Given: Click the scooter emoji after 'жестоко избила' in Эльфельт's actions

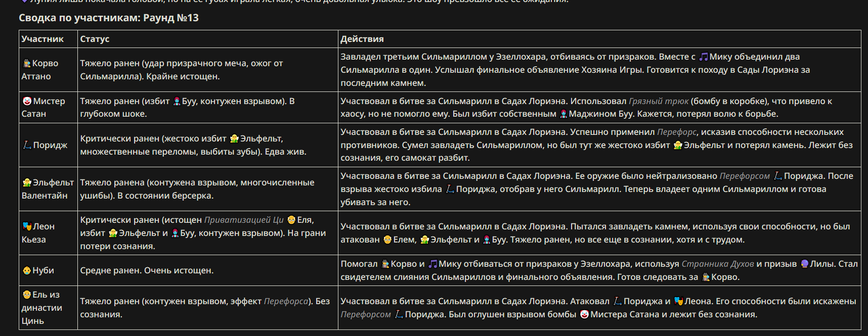Looking at the screenshot, I should click(x=450, y=189).
